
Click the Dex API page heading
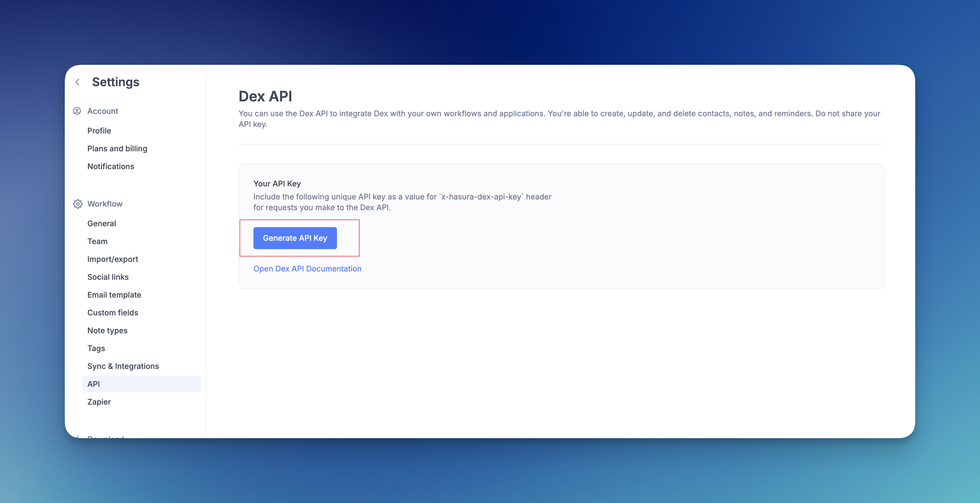coord(265,96)
